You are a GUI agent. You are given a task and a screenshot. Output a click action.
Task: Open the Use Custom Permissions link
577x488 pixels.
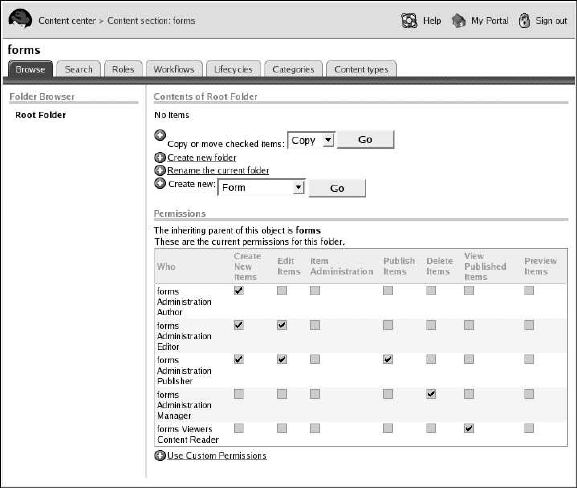pos(217,456)
